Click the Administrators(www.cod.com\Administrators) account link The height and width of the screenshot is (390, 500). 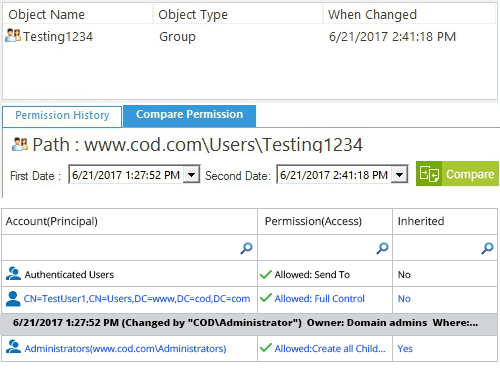point(125,349)
